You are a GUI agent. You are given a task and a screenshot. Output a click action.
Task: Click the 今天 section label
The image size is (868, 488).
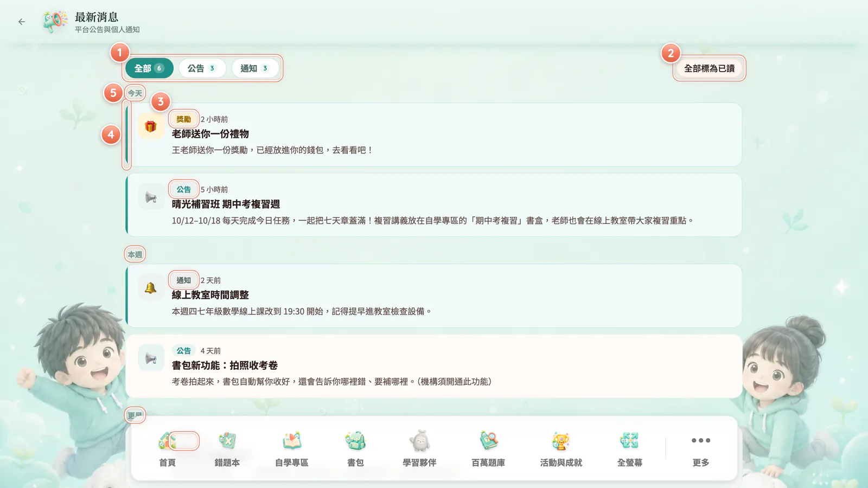pyautogui.click(x=135, y=93)
